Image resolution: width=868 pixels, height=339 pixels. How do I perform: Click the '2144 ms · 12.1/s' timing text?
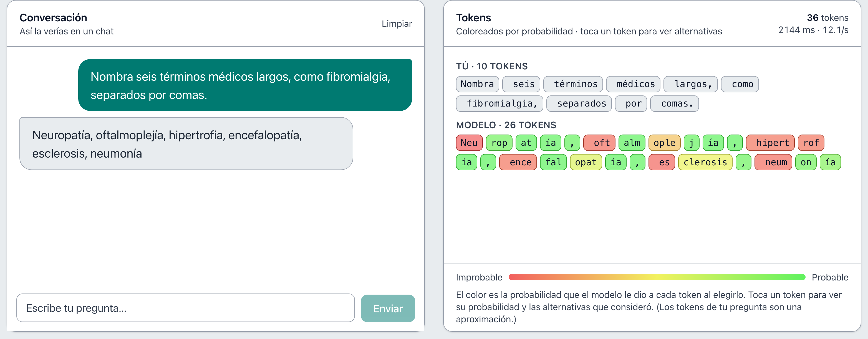[813, 30]
